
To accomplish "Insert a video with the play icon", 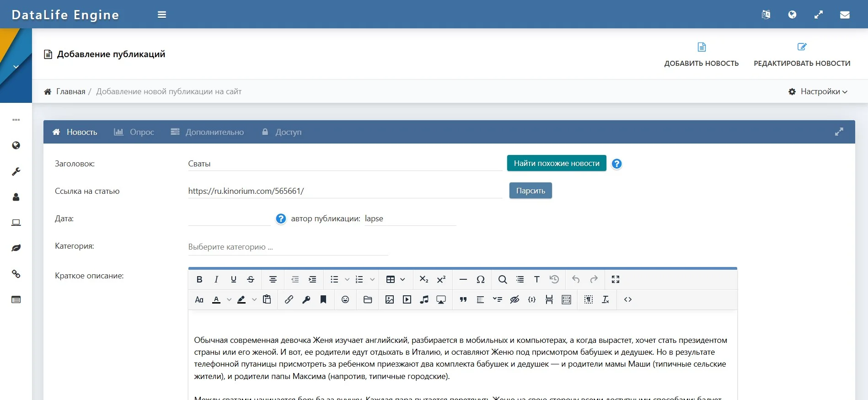I will [x=407, y=299].
